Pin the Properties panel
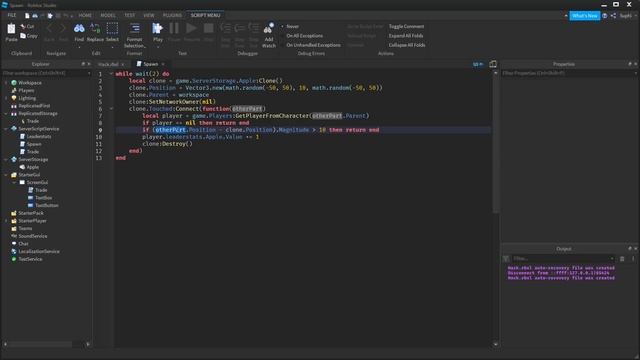This screenshot has width=640, height=360. [629, 64]
